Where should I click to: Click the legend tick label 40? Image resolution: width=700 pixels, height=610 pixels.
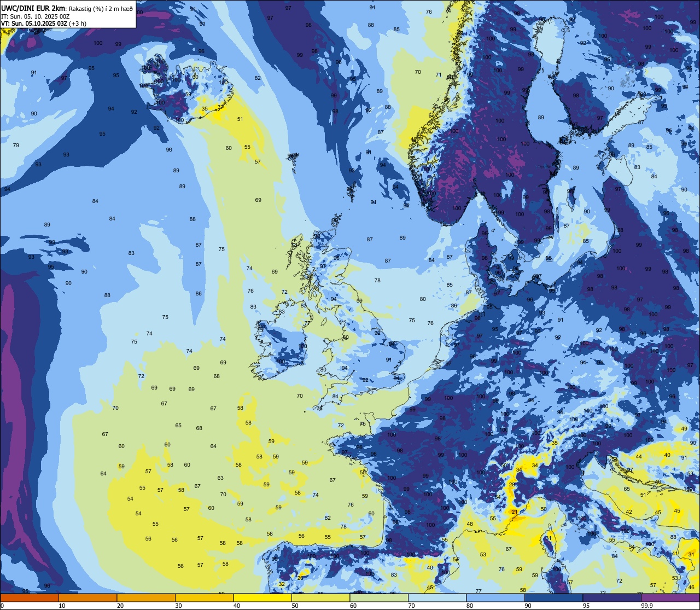[x=237, y=606]
